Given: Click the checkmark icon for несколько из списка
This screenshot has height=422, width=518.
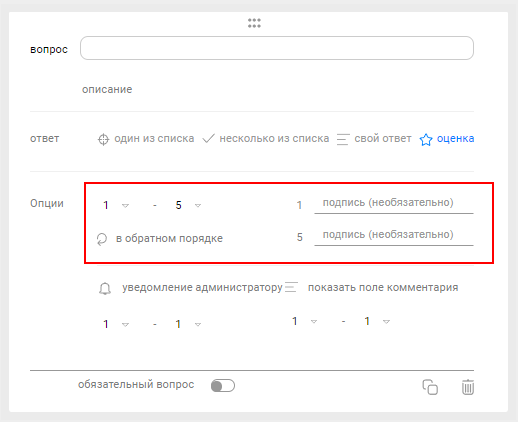Looking at the screenshot, I should 209,138.
